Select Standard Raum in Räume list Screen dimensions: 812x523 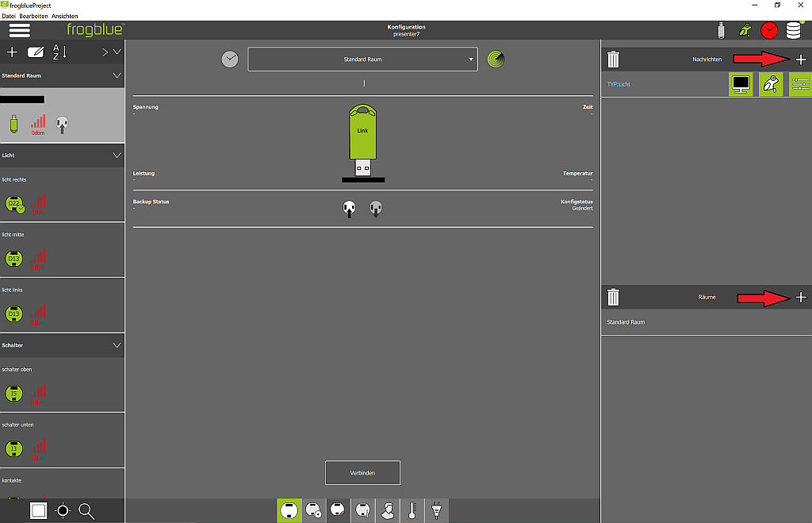coord(707,322)
